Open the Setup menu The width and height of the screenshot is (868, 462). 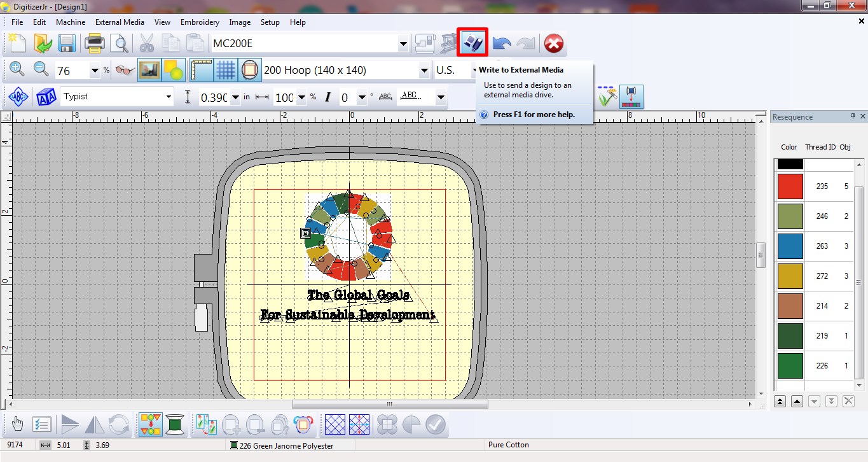pyautogui.click(x=270, y=22)
